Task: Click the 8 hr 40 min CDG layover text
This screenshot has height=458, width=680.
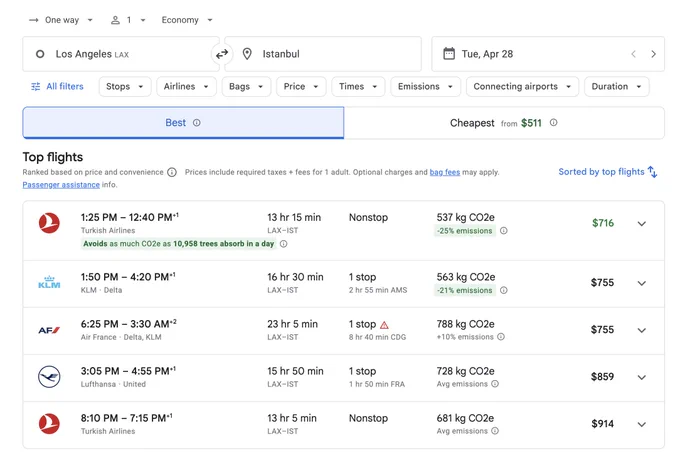Action: coord(377,337)
